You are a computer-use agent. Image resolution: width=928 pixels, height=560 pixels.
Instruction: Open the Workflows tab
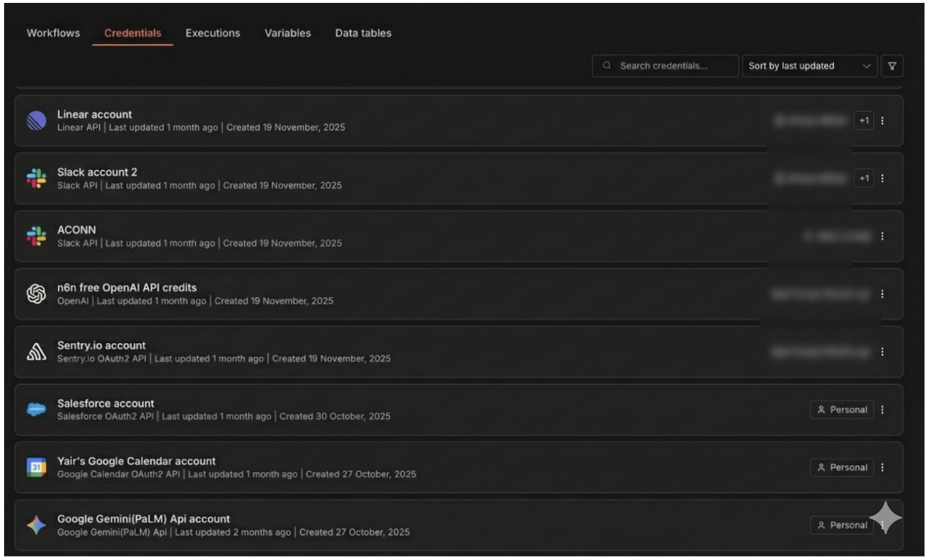pyautogui.click(x=54, y=33)
